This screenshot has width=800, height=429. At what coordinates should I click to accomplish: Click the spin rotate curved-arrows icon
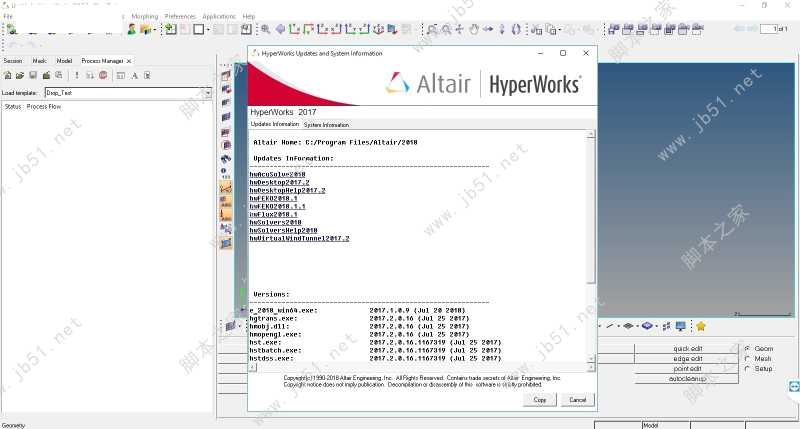coord(516,30)
